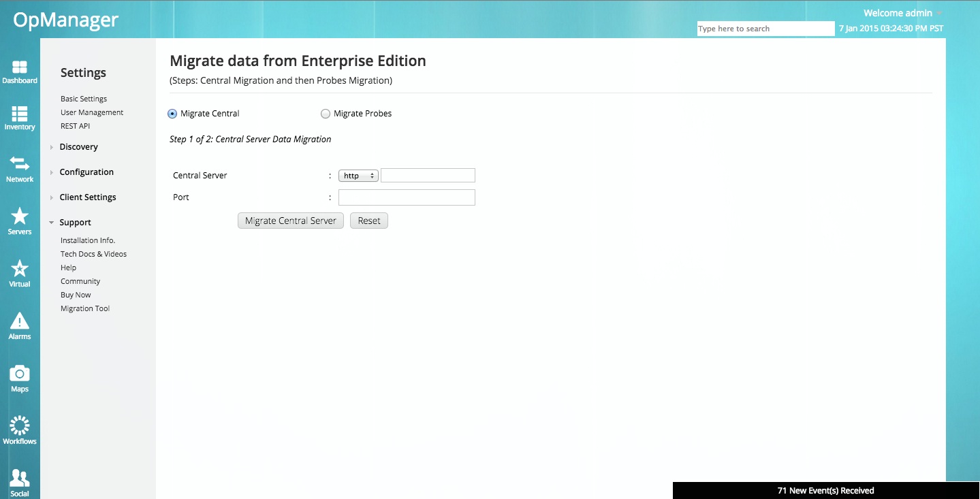The height and width of the screenshot is (499, 980).
Task: Select the Migrate Central radio button
Action: pos(172,114)
